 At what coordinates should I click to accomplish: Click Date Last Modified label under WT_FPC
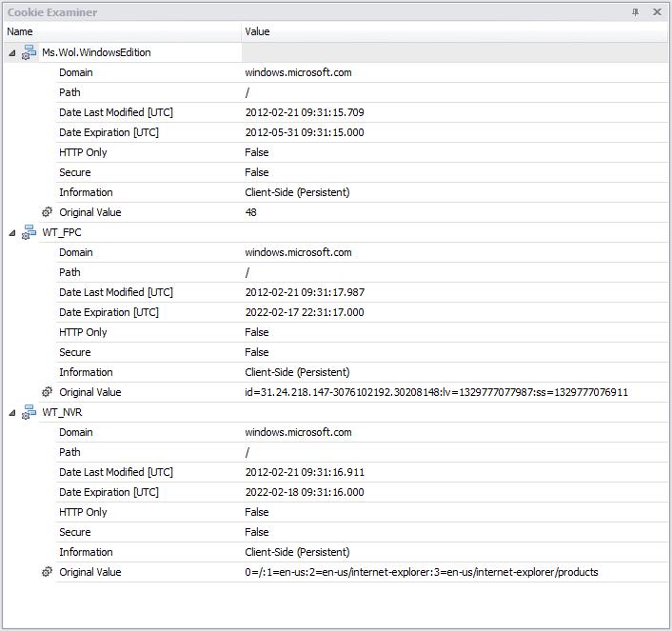point(116,292)
